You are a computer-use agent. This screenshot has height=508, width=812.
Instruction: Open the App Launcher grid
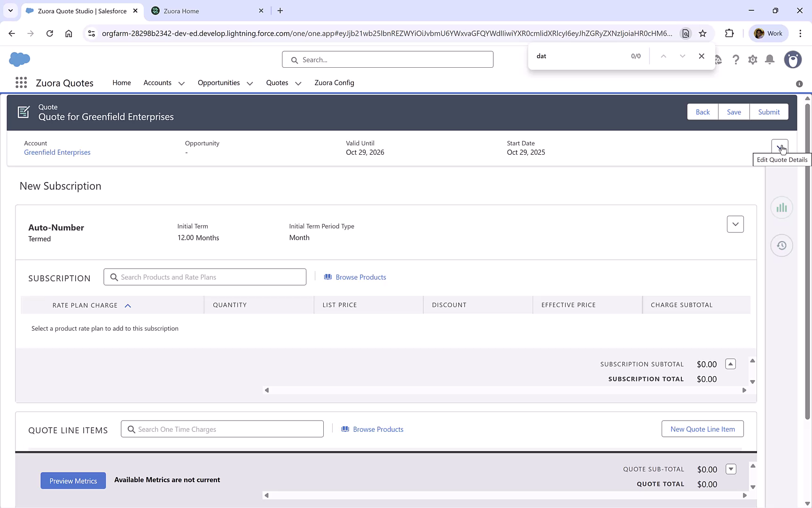pyautogui.click(x=21, y=82)
